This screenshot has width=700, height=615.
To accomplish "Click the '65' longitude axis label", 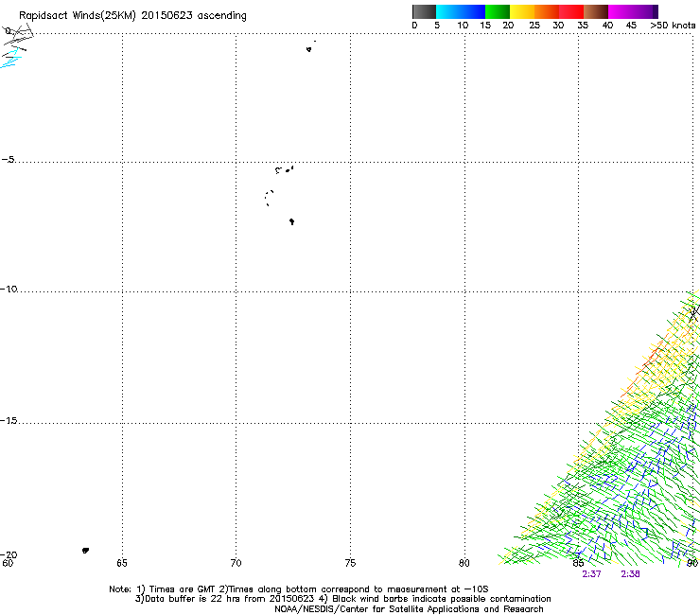I will [x=122, y=563].
